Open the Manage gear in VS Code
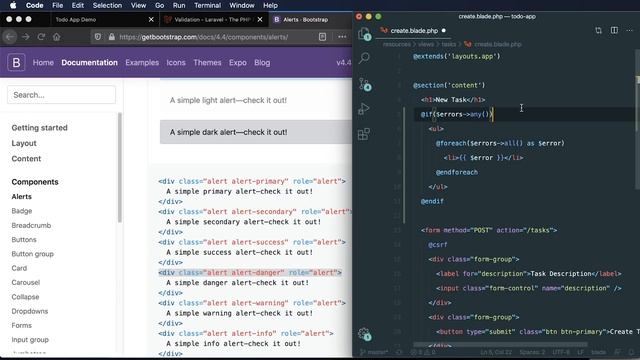This screenshot has height=360, width=640. point(364,334)
